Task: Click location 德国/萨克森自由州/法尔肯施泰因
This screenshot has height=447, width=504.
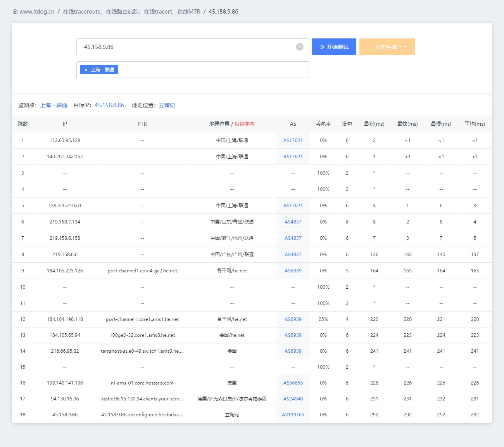Action: (232, 399)
